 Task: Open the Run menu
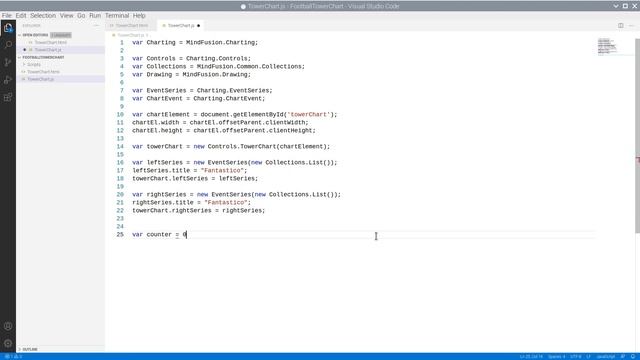click(x=95, y=16)
